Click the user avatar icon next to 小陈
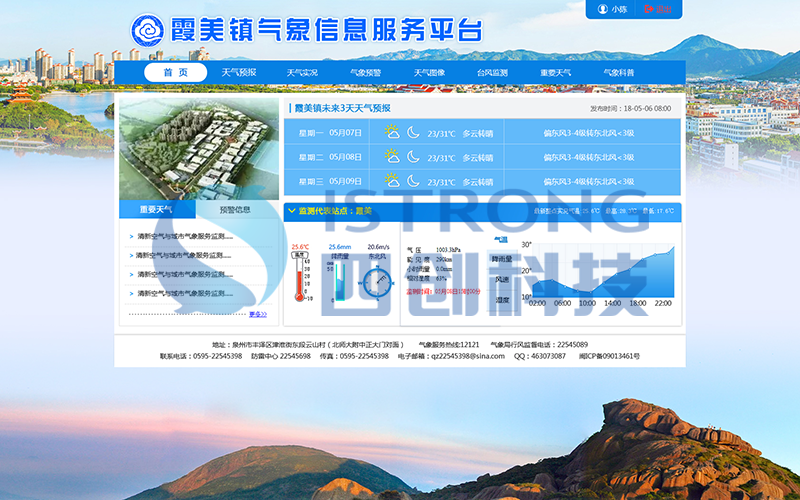This screenshot has height=500, width=800. [603, 9]
